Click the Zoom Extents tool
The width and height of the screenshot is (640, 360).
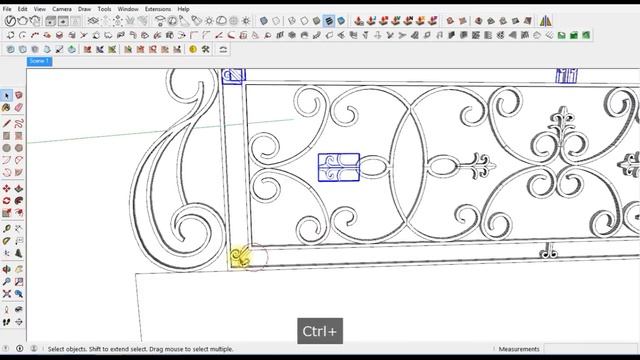tap(6, 294)
